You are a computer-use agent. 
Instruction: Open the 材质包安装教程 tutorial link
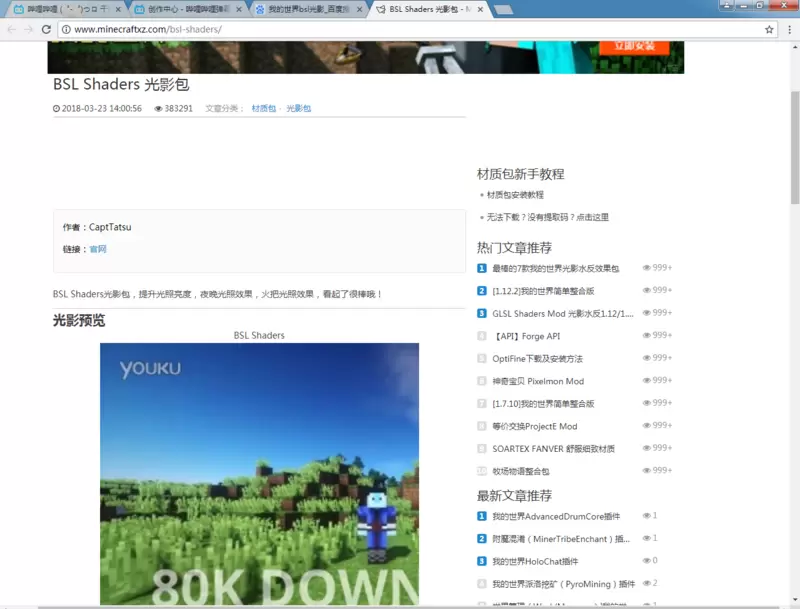(515, 195)
